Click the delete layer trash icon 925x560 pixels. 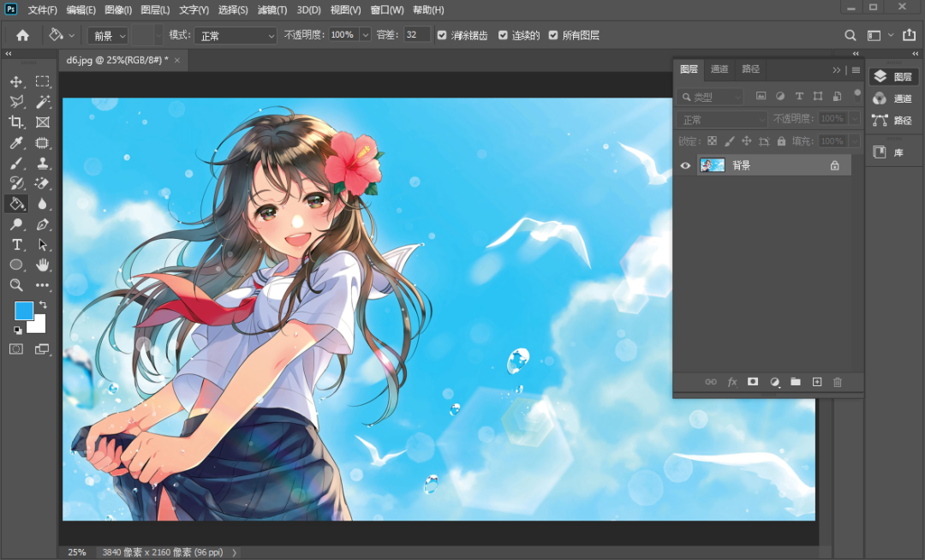pos(838,382)
